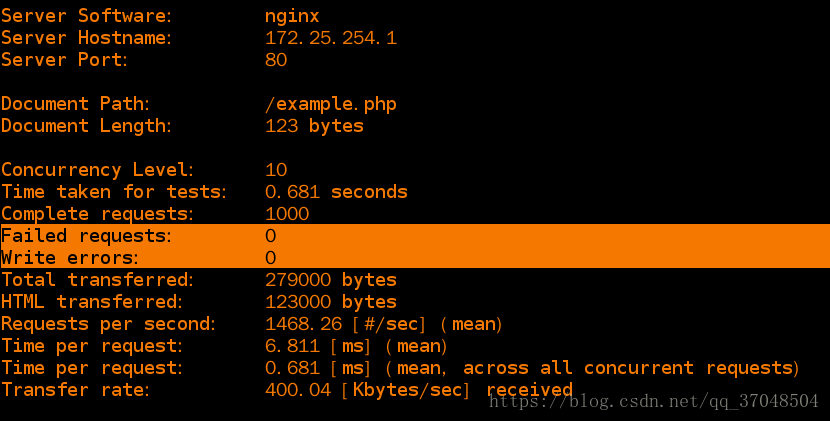Select the complete requests value 1000

[x=287, y=214]
